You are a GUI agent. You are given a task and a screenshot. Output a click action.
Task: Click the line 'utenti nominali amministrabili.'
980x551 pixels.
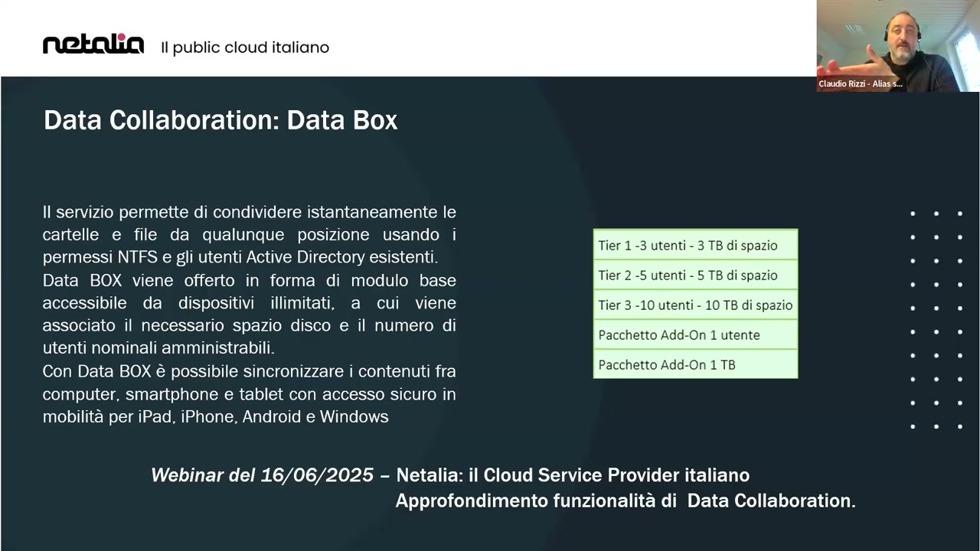[158, 348]
